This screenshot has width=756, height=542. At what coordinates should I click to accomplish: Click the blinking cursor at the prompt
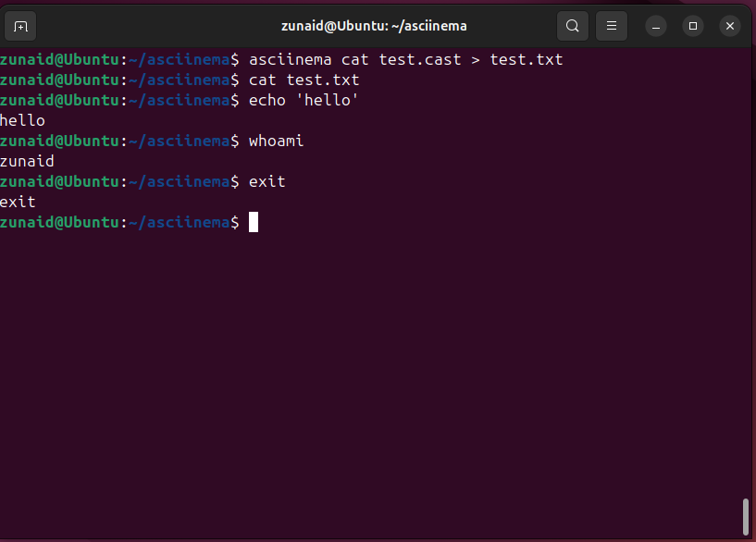click(x=254, y=222)
